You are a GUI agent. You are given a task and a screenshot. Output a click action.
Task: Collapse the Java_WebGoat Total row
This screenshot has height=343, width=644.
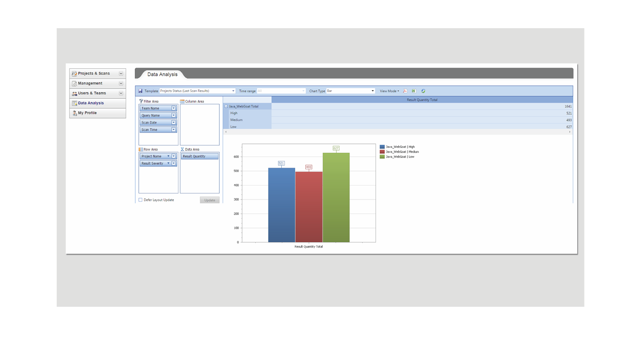point(226,107)
